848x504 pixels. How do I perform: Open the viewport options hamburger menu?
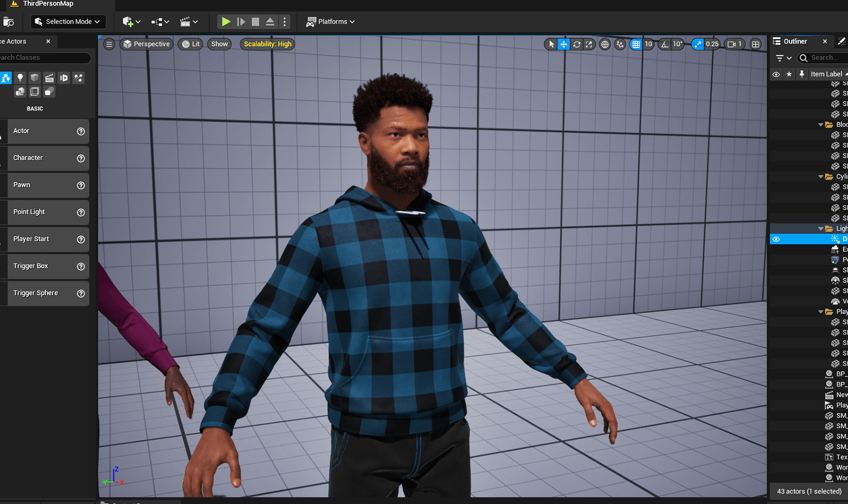tap(108, 44)
